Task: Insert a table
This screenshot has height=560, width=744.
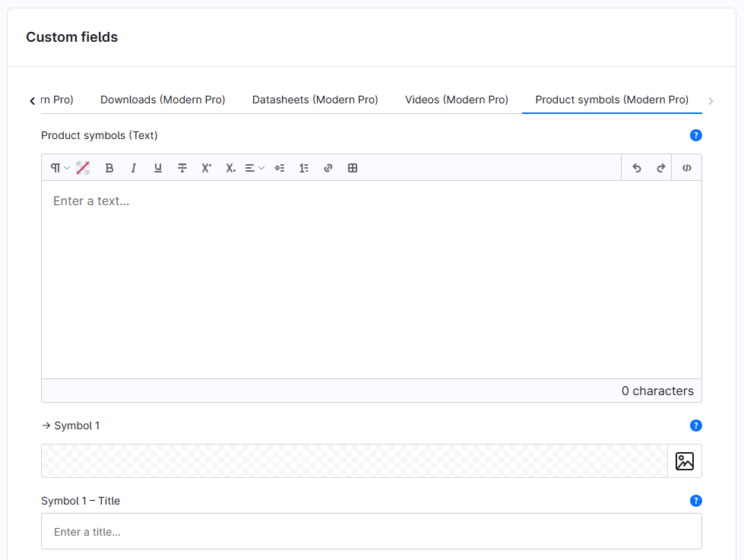Action: [353, 168]
